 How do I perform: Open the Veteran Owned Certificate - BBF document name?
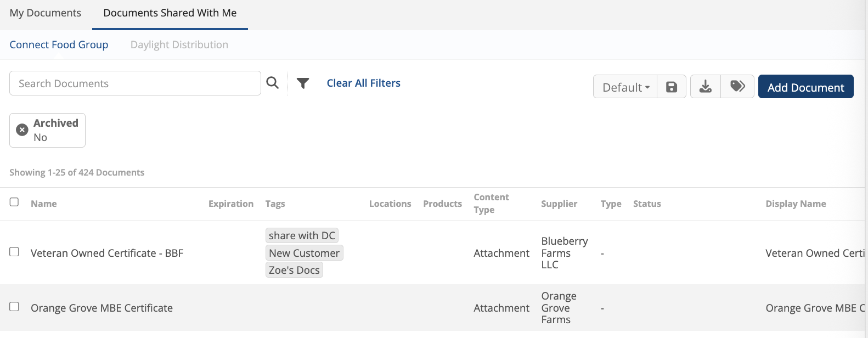point(107,253)
